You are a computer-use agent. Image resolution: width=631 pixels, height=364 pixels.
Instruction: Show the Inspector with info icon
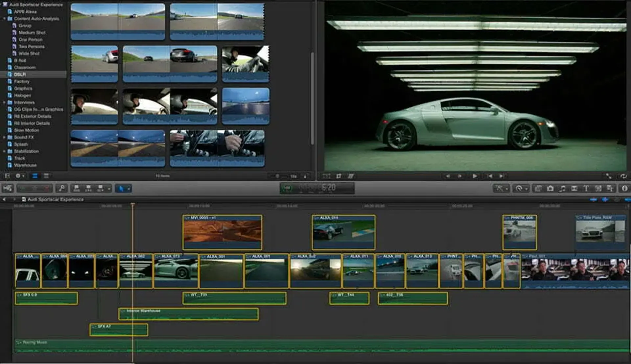point(624,188)
